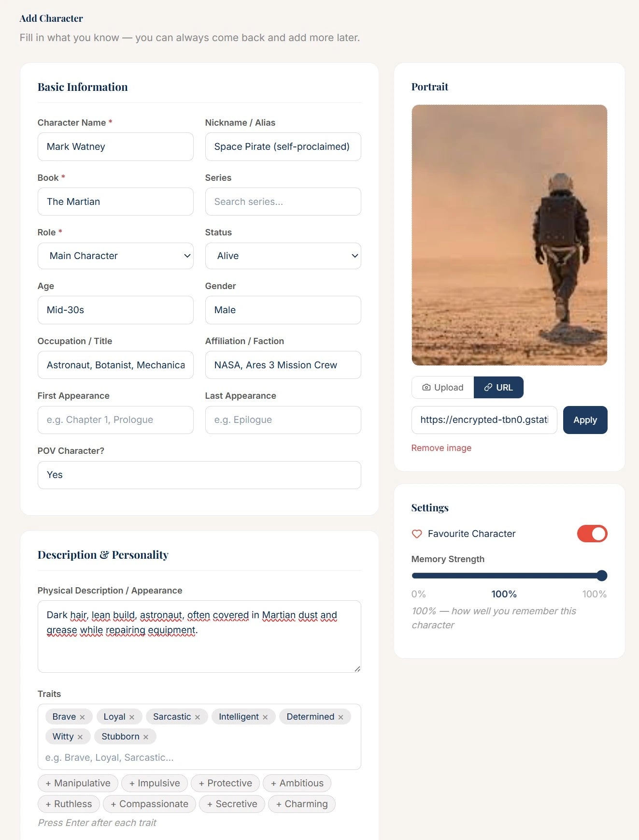The height and width of the screenshot is (840, 639).
Task: Click the Affiliation / Faction field
Action: coord(283,365)
